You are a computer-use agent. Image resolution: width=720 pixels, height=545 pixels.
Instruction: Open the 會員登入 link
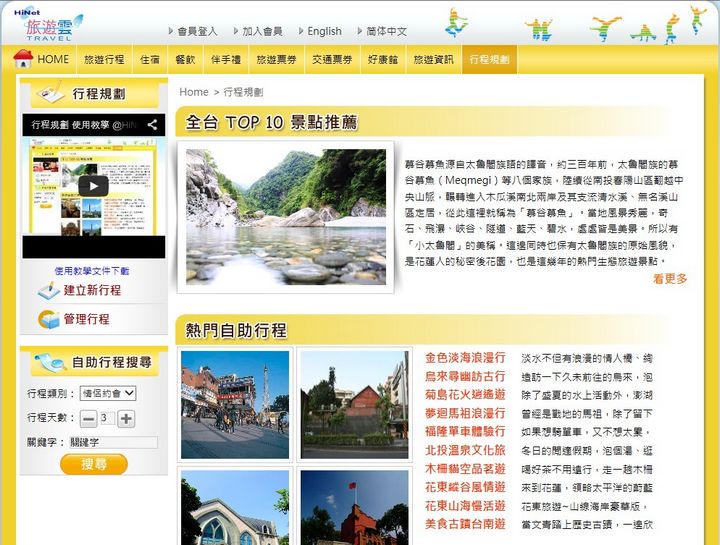197,31
